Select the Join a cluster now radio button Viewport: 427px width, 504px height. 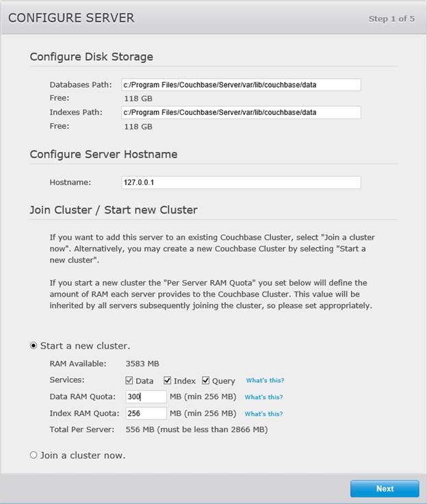(34, 455)
